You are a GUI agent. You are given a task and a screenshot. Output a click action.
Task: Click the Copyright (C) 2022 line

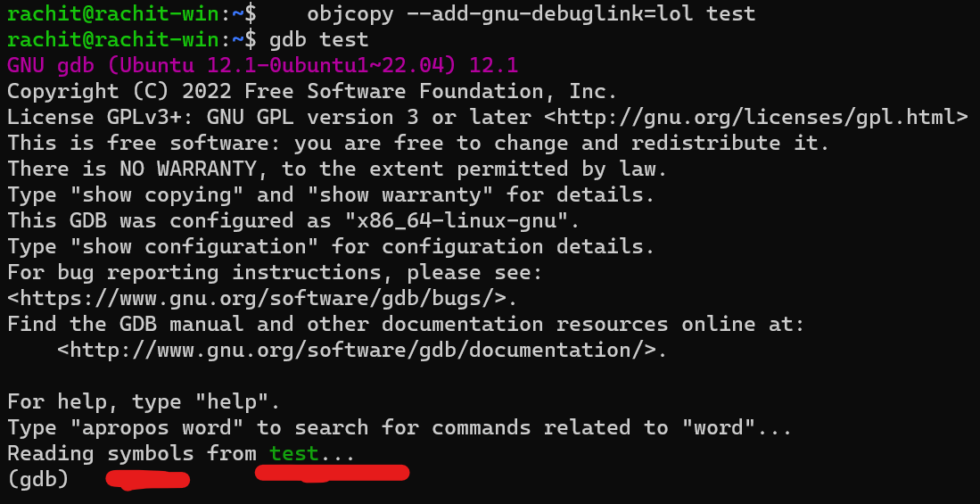tap(312, 91)
